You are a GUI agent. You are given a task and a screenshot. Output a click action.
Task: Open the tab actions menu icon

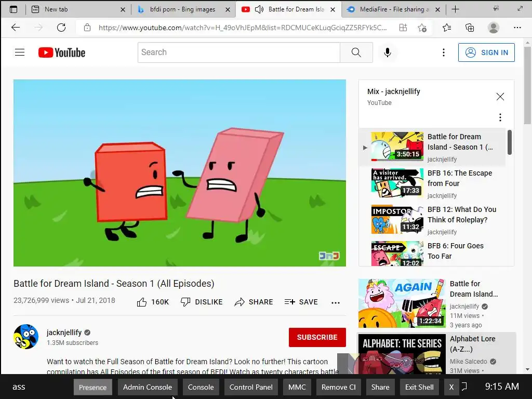point(14,9)
